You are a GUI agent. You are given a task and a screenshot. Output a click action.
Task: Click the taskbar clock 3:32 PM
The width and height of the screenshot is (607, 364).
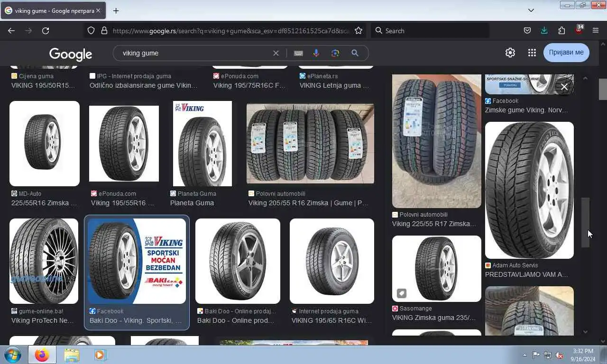(583, 355)
